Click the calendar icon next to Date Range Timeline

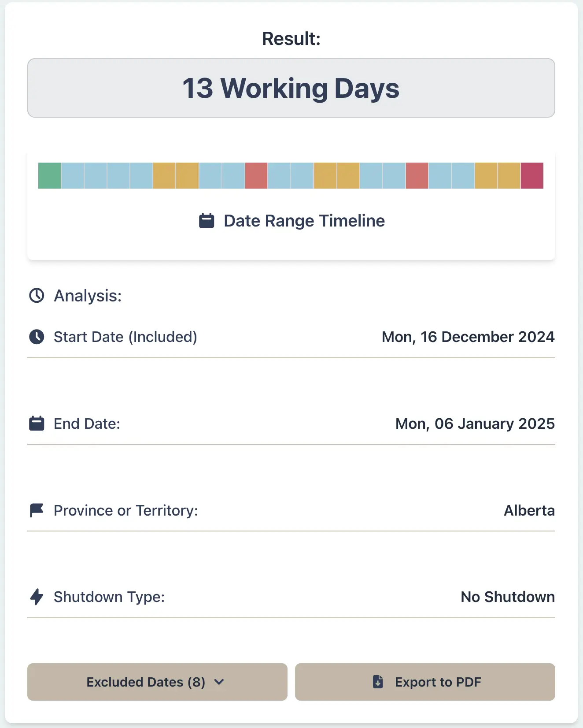point(207,220)
